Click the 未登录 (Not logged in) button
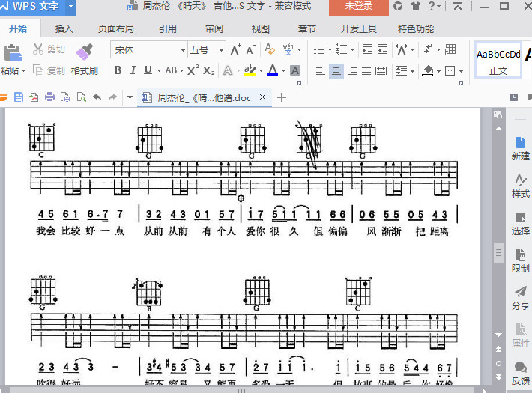The width and height of the screenshot is (532, 393). point(359,7)
